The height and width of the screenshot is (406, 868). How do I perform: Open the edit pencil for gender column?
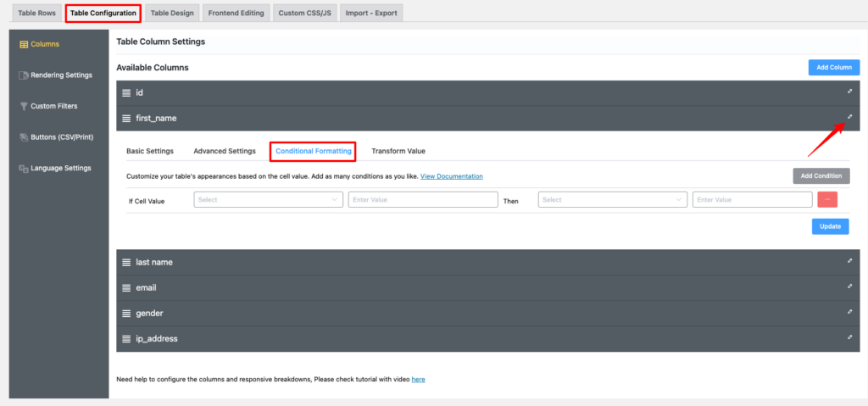849,311
